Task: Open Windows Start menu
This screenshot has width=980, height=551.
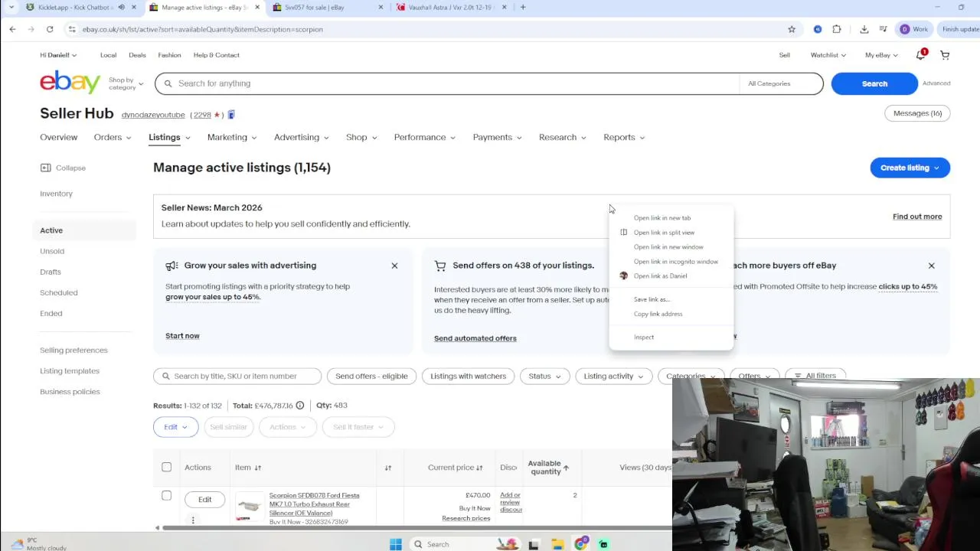Action: point(396,544)
